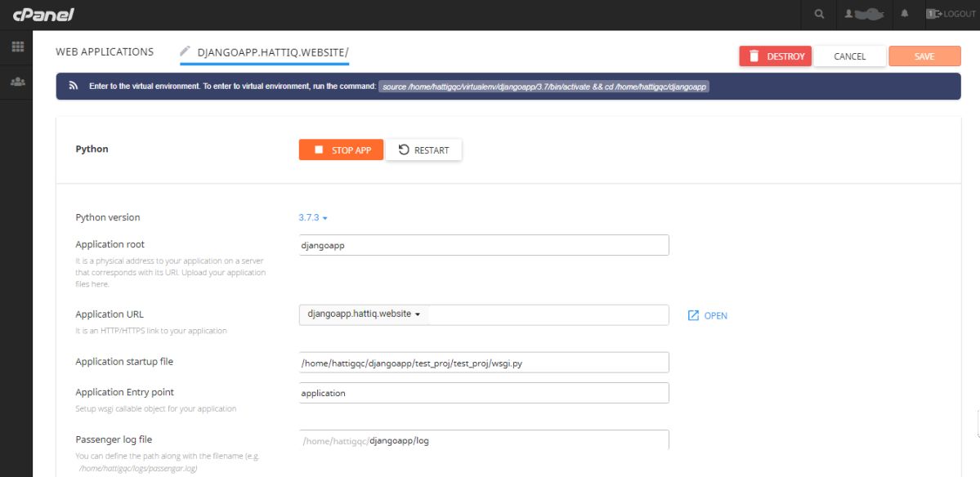Open the application via OPEN link
Screen dimensions: 980x477
pos(708,315)
